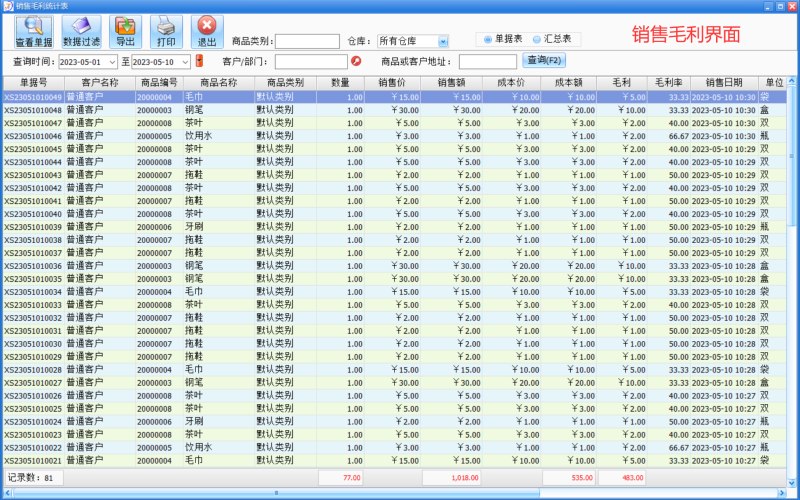Click the horizontal scrollbar left arrow
Image resolution: width=800 pixels, height=500 pixels.
[x=8, y=493]
